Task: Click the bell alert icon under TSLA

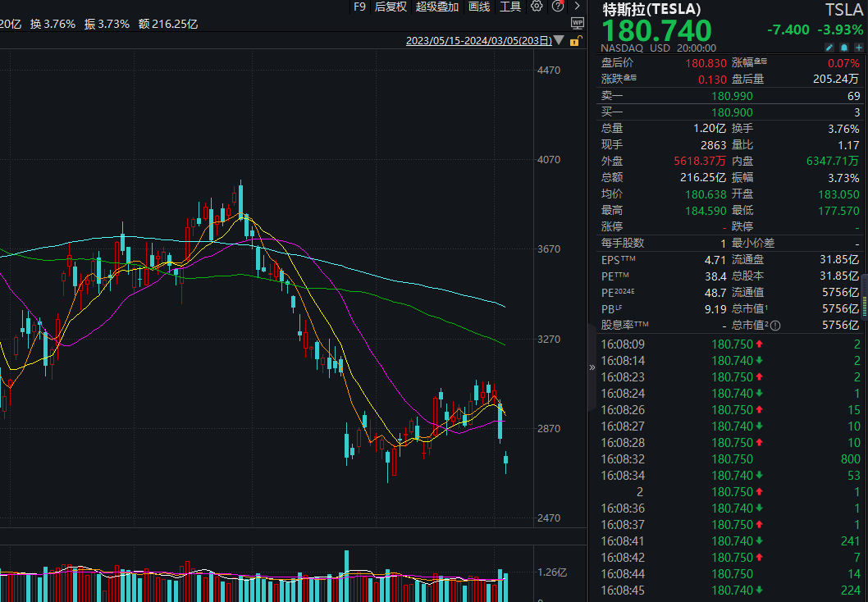Action: tap(844, 48)
